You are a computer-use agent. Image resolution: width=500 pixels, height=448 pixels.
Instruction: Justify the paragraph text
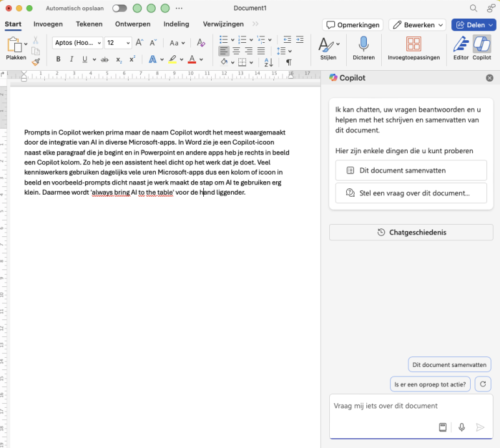(261, 51)
